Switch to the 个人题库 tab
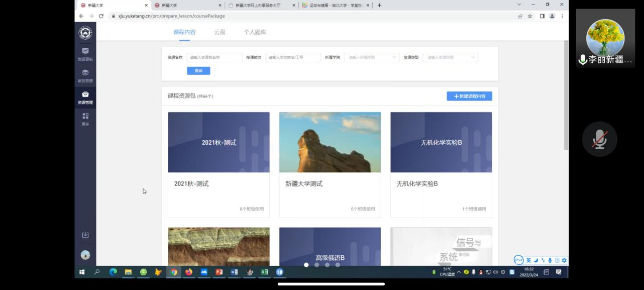 pos(255,32)
